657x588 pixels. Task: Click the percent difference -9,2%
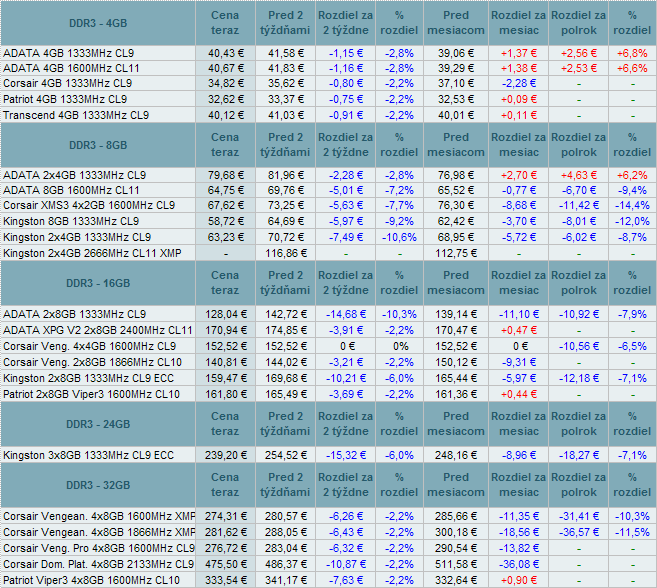[399, 221]
